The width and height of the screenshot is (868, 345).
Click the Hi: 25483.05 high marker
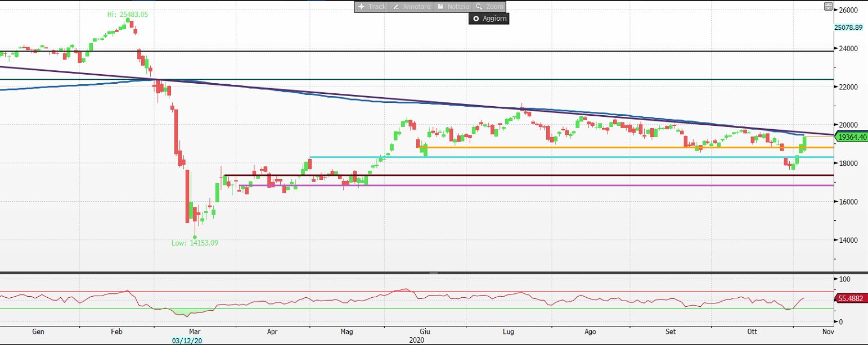tap(128, 15)
